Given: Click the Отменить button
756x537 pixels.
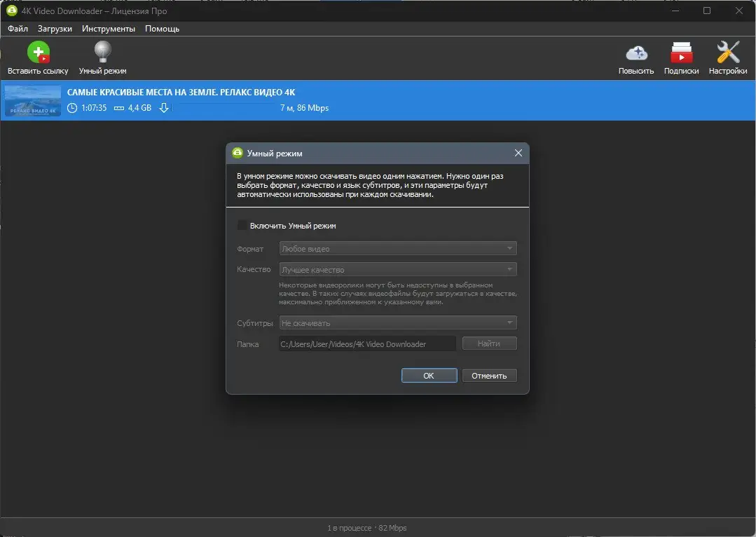Looking at the screenshot, I should coord(489,375).
